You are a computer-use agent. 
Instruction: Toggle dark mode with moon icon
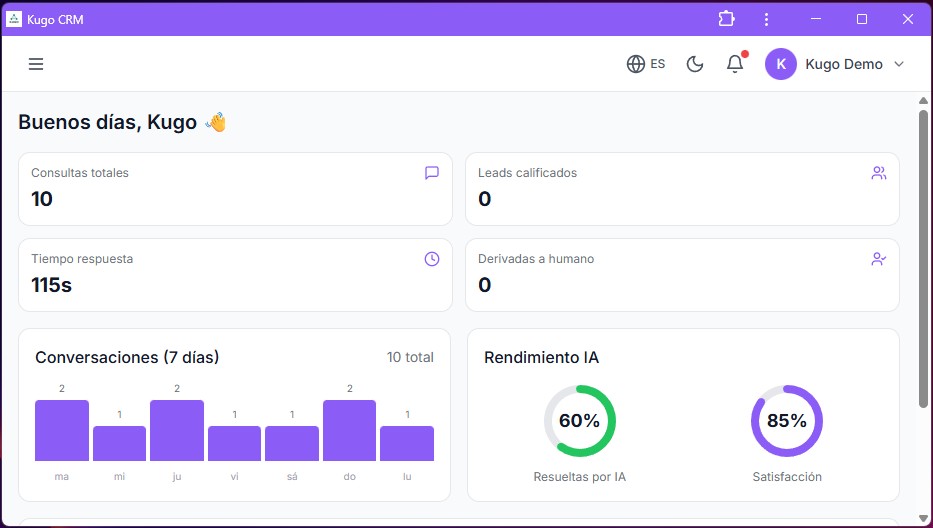[695, 64]
